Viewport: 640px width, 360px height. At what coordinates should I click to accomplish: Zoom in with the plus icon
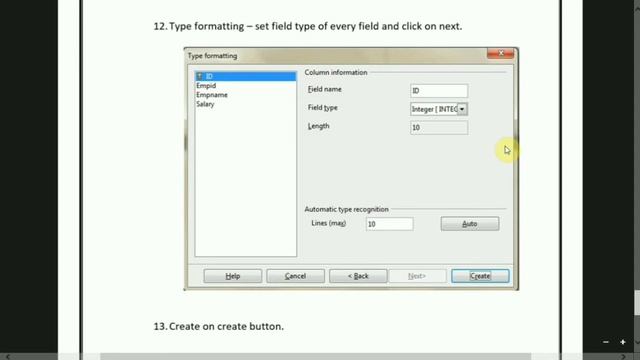(x=623, y=342)
